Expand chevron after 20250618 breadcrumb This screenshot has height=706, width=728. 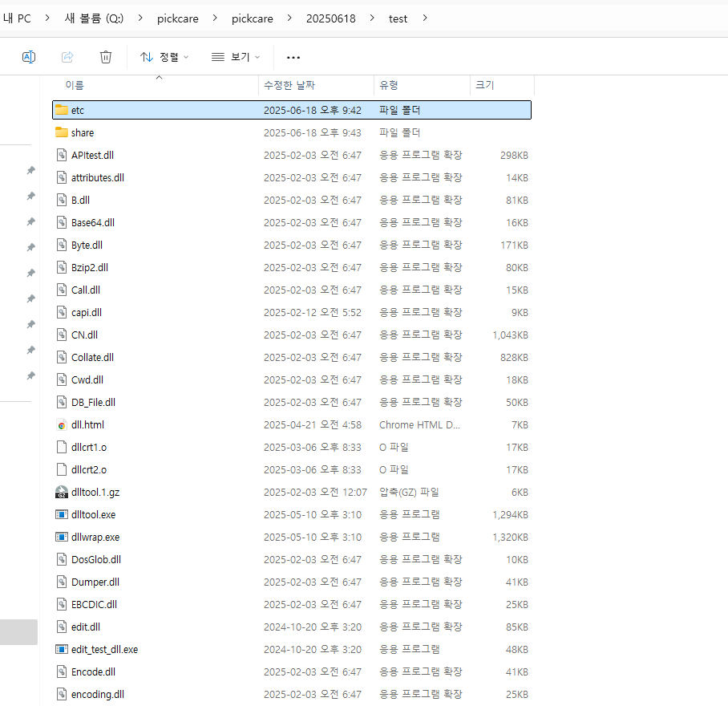click(372, 18)
